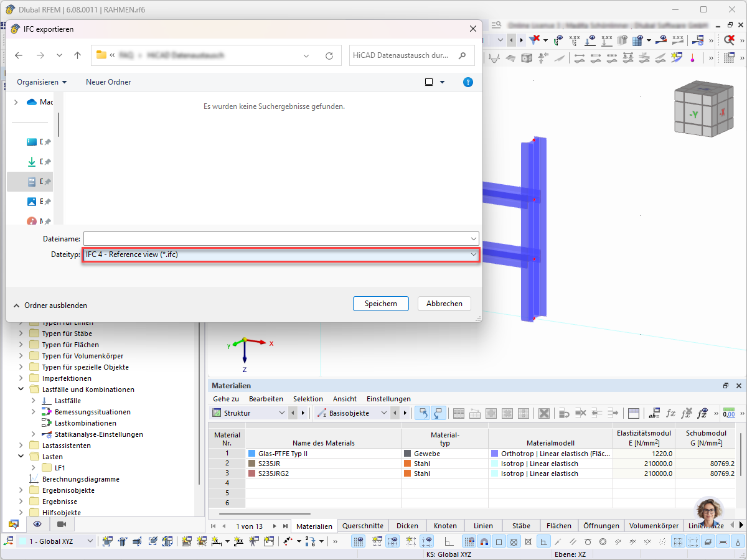
Task: Click the fx function icon in the Materialien toolbar
Action: [x=671, y=413]
